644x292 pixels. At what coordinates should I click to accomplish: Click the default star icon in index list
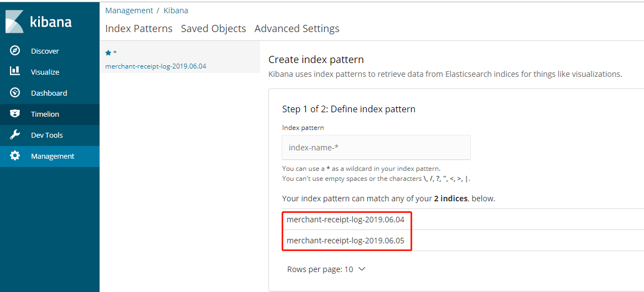[x=108, y=53]
